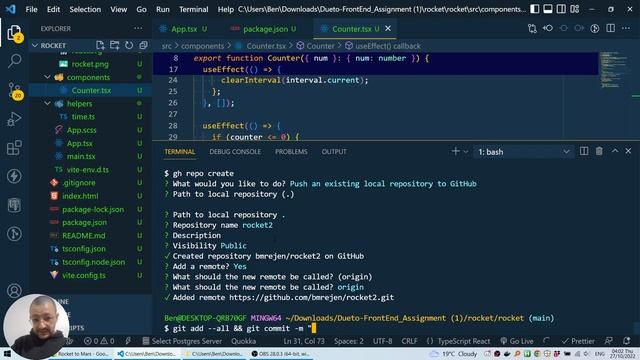Viewport: 640px width, 360px height.
Task: Collapse all folders in explorer
Action: pos(143,45)
